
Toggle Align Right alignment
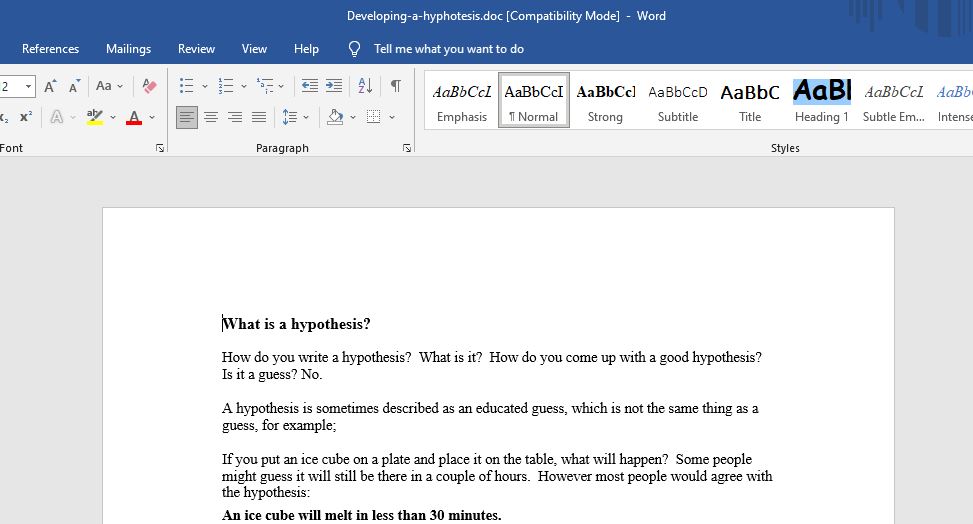(x=235, y=117)
